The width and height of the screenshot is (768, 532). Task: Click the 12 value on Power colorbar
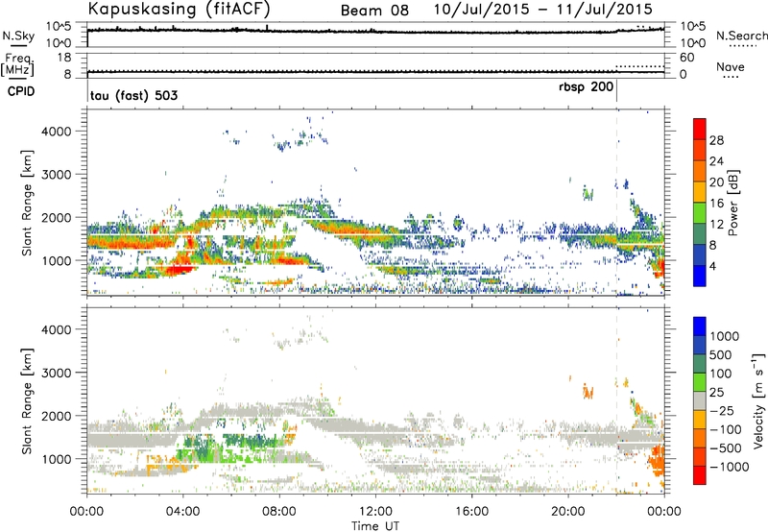click(x=716, y=224)
